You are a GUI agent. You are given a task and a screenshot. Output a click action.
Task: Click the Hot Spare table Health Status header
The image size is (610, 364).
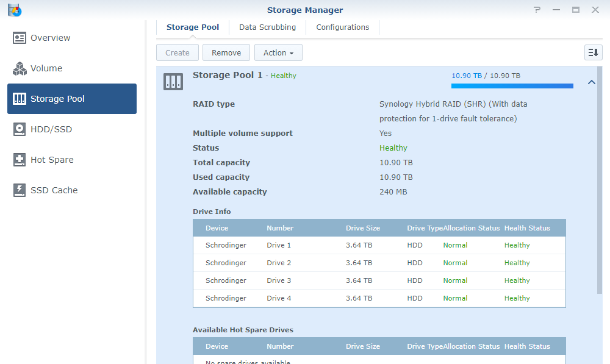pyautogui.click(x=527, y=346)
